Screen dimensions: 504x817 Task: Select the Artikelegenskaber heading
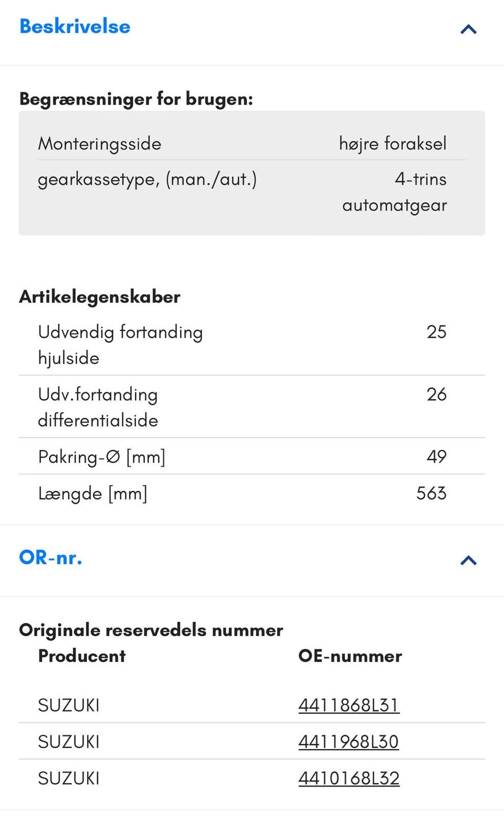pyautogui.click(x=99, y=297)
